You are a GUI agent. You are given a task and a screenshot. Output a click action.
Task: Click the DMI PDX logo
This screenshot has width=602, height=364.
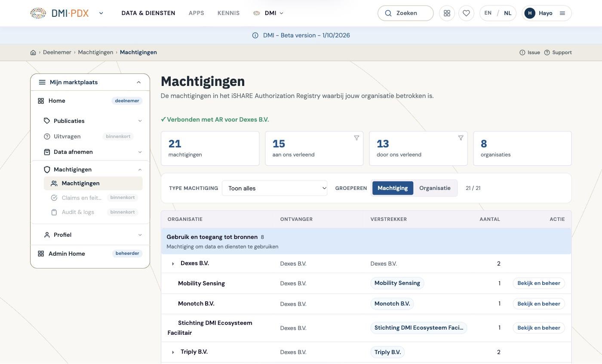[x=59, y=13]
